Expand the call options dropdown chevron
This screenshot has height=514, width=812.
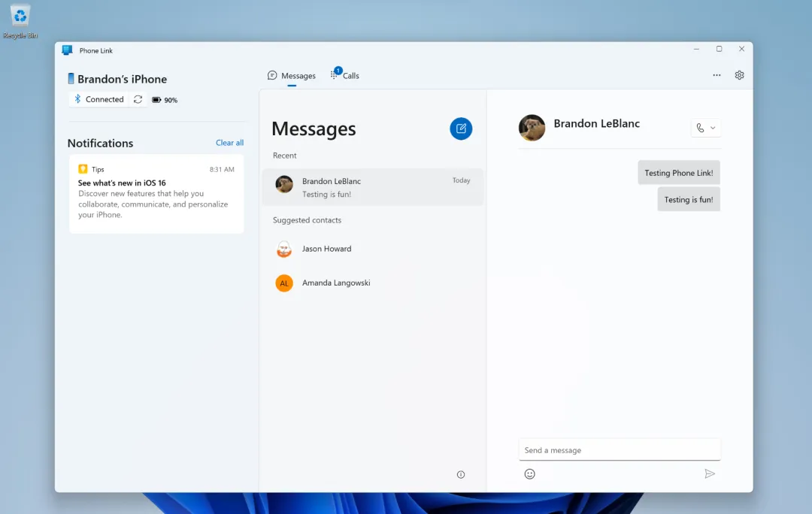tap(713, 128)
